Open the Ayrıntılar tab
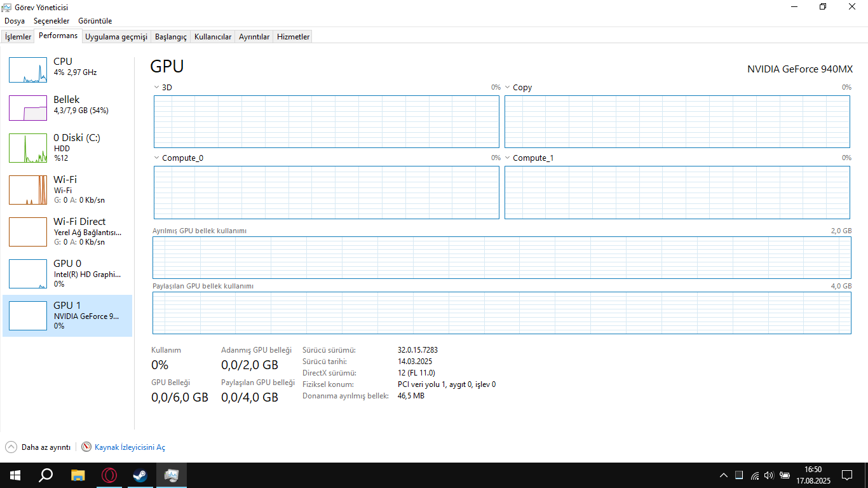 pyautogui.click(x=254, y=37)
